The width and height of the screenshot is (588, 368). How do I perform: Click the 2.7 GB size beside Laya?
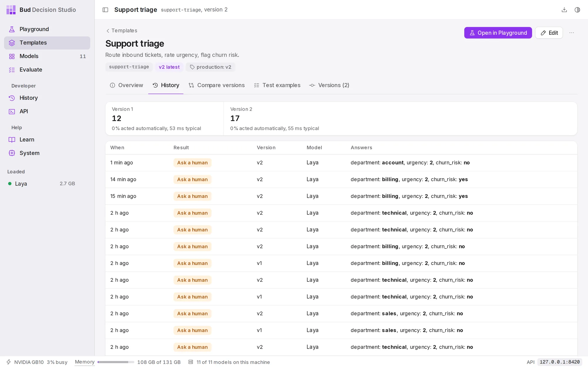(x=67, y=184)
